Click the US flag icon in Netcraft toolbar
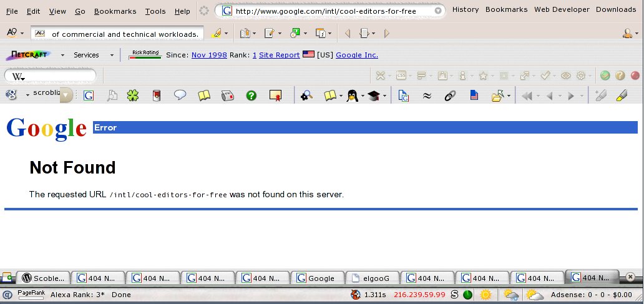 click(308, 54)
